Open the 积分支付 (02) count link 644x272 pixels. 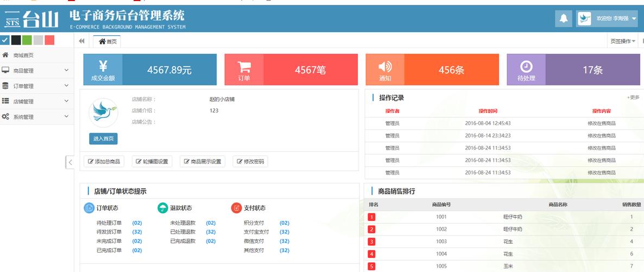click(x=284, y=223)
